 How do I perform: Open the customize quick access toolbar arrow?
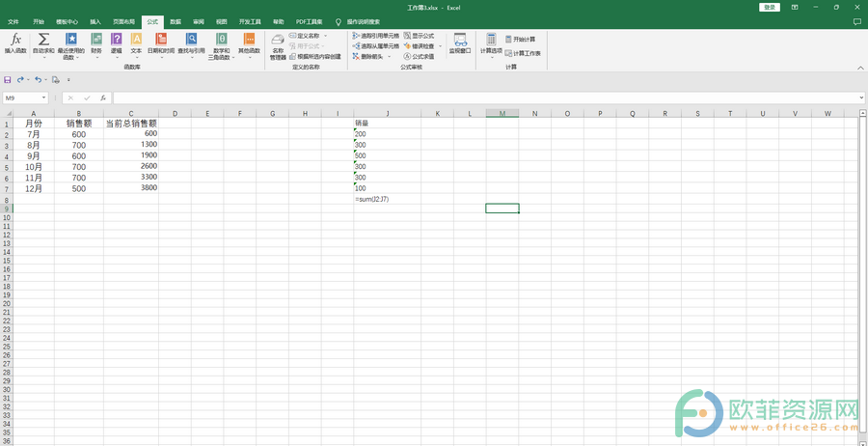(68, 80)
